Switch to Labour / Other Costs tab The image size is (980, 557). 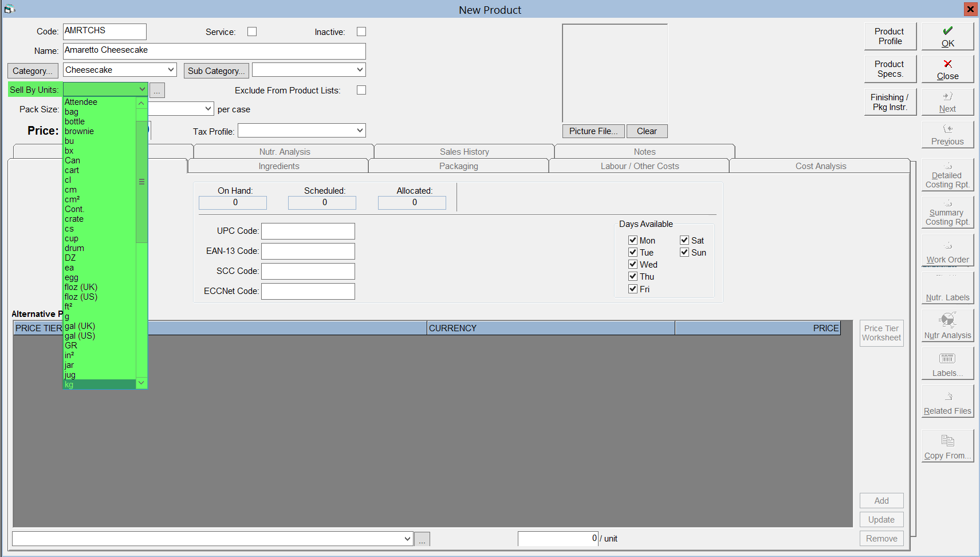tap(639, 166)
